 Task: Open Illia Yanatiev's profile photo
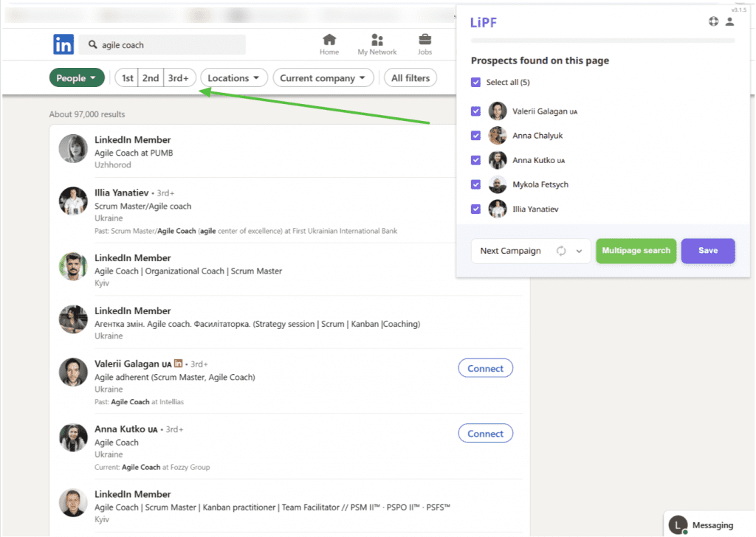coord(73,201)
